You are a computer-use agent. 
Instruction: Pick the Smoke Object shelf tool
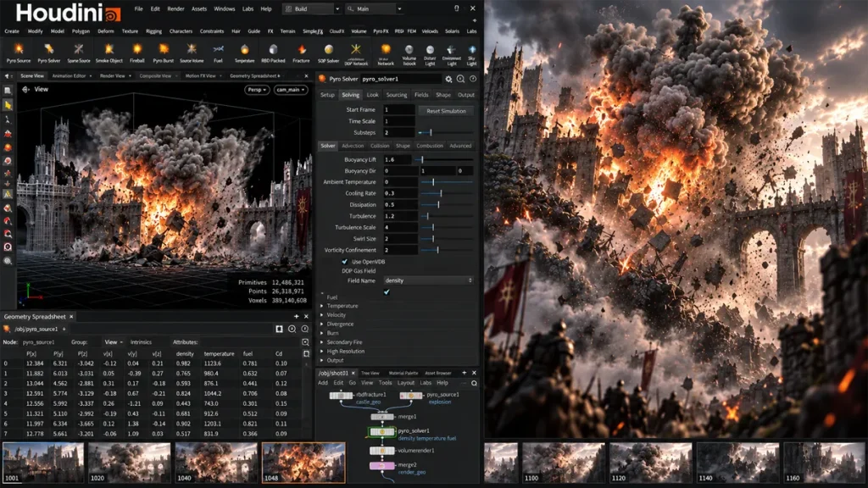pyautogui.click(x=109, y=53)
